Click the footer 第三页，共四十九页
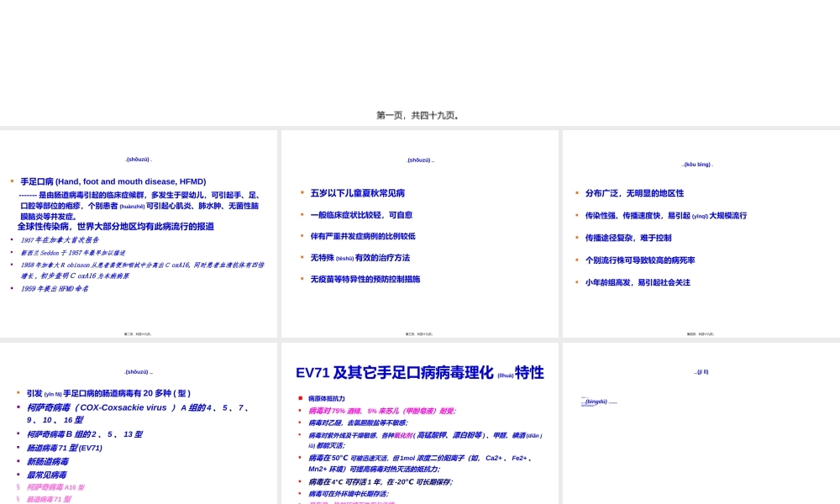 coord(420,333)
